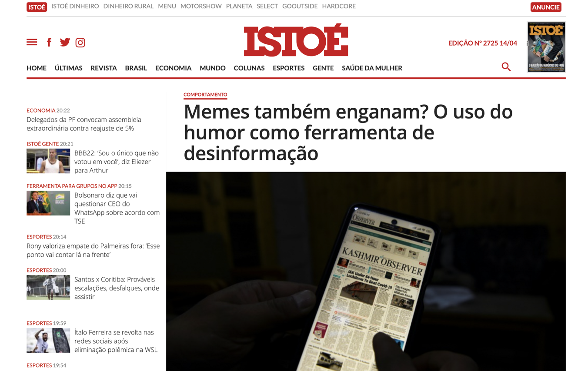Click the search magnifier icon
Screen dimensions: 588x371
coord(506,67)
